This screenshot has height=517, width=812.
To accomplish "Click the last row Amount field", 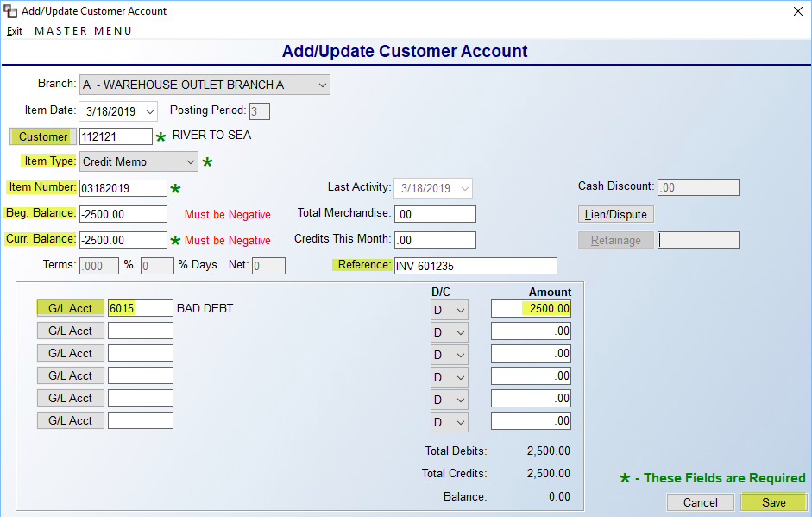I will point(531,420).
